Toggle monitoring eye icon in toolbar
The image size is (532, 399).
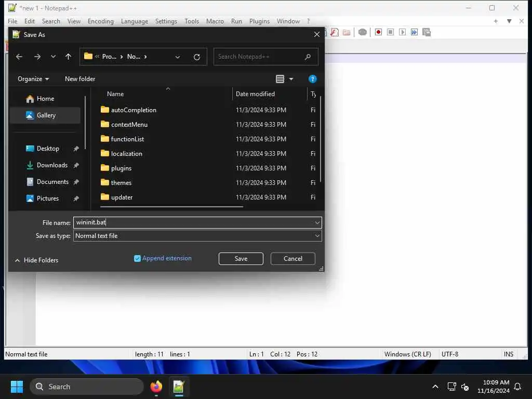[x=362, y=32]
